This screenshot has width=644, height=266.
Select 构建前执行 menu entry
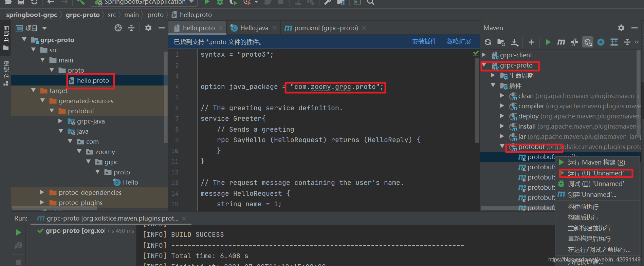(x=597, y=207)
